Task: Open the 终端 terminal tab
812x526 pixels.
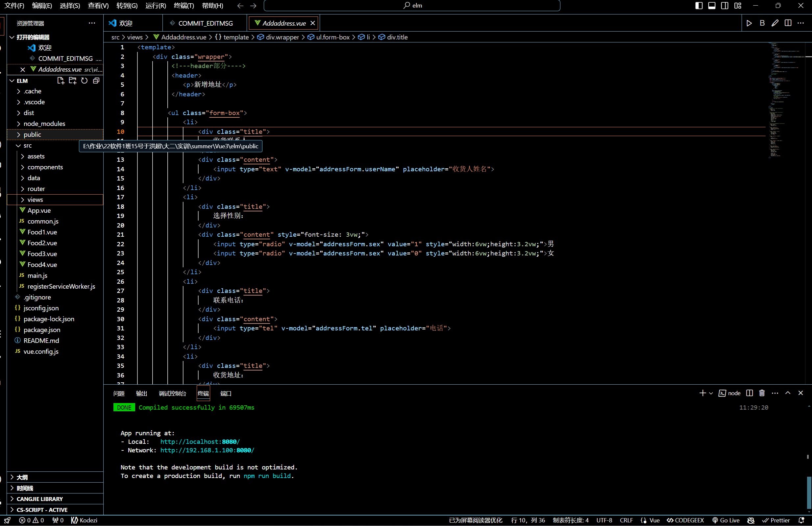Action: pyautogui.click(x=203, y=394)
